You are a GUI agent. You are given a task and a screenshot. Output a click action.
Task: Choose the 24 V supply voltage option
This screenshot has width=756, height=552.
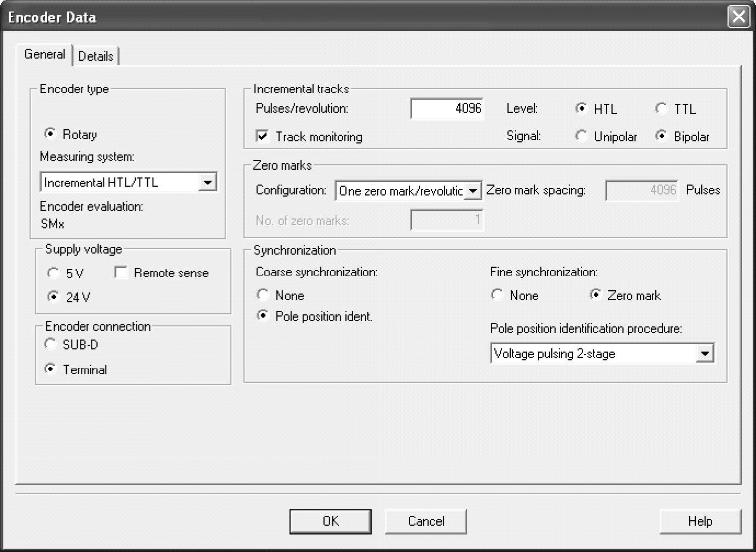53,297
